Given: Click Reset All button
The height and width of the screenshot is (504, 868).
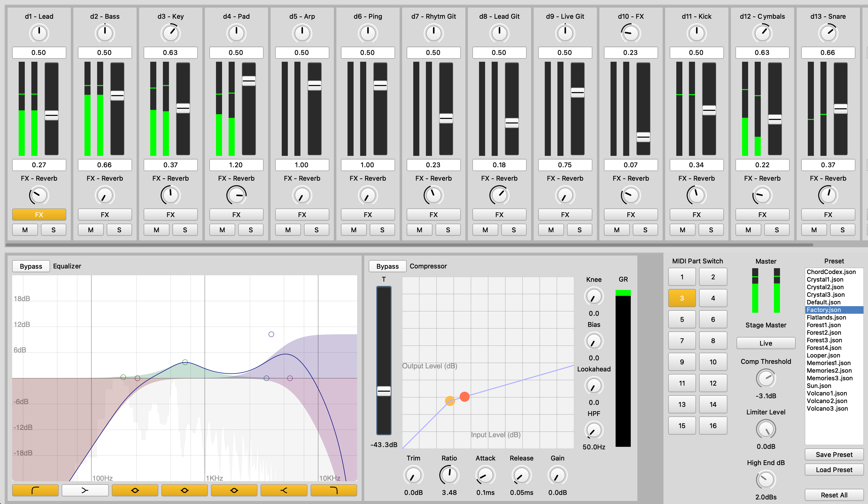Looking at the screenshot, I should (834, 495).
